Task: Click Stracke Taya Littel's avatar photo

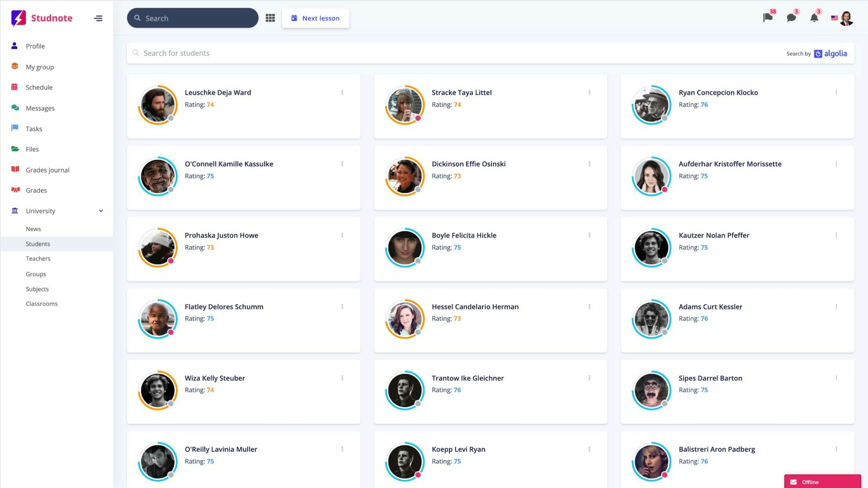Action: 404,105
